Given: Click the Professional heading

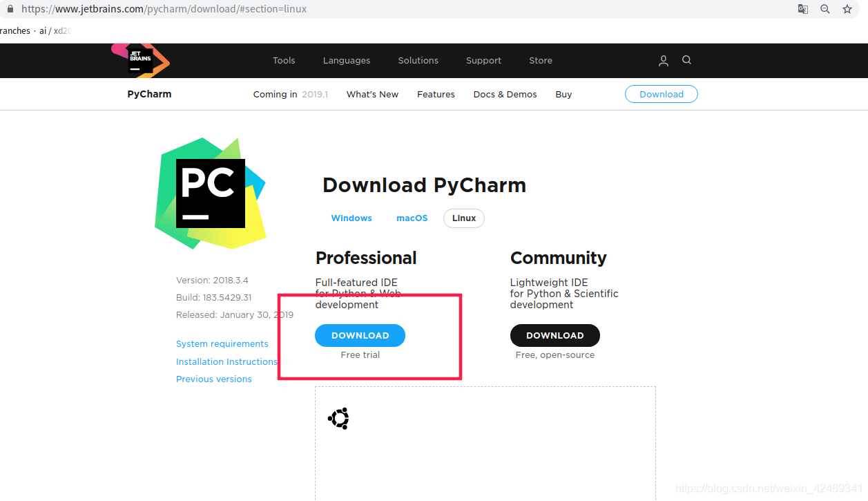Looking at the screenshot, I should point(366,258).
